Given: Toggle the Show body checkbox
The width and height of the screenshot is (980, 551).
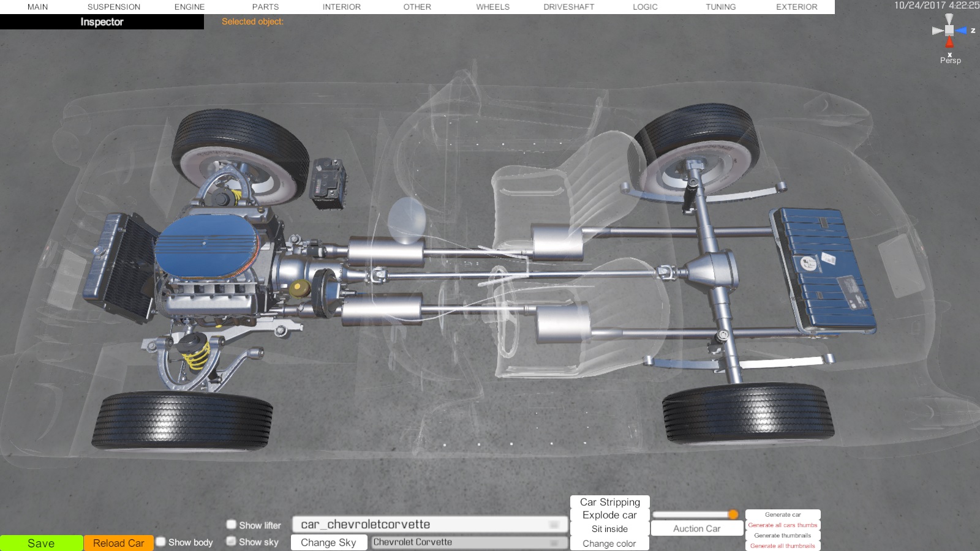Looking at the screenshot, I should click(161, 542).
